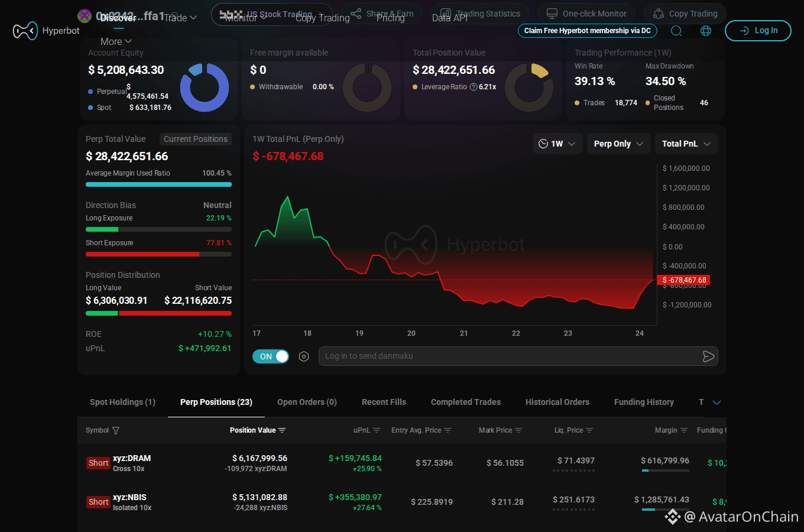Open the Perp Only dropdown

click(x=618, y=144)
